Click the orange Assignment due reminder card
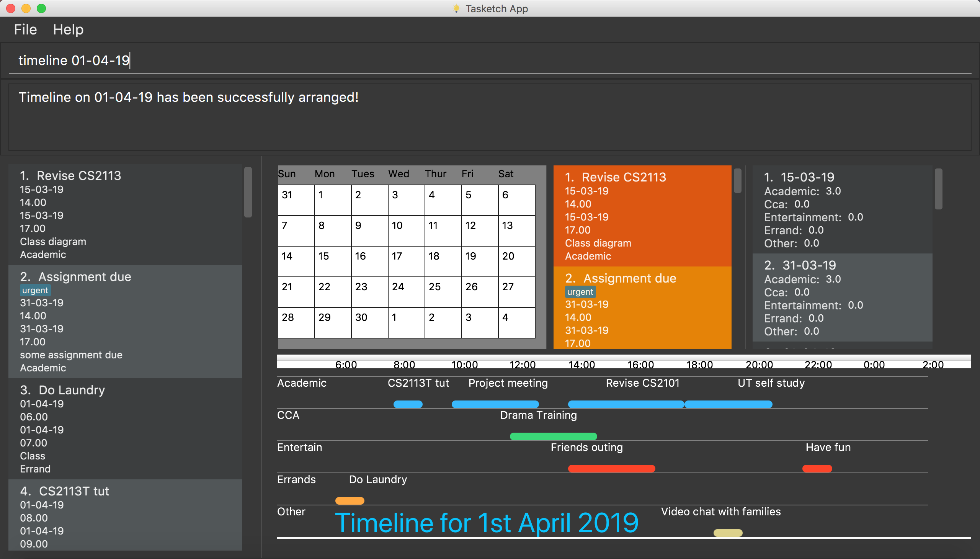 [x=642, y=307]
